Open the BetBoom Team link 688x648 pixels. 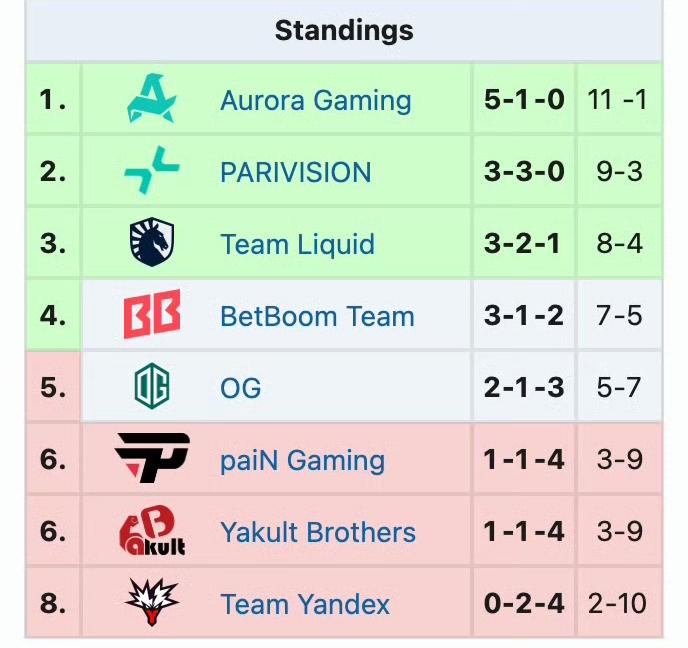tap(317, 317)
